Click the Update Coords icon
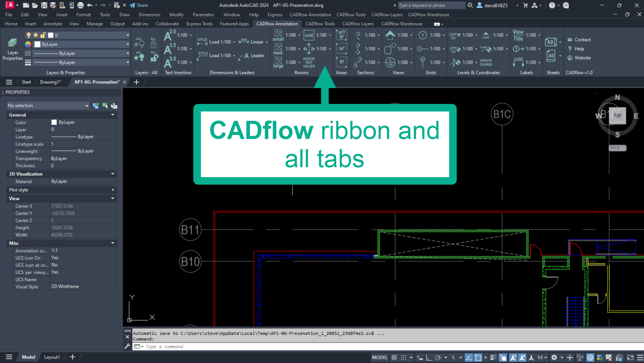Viewport: 644px width, 363px height. (x=485, y=62)
